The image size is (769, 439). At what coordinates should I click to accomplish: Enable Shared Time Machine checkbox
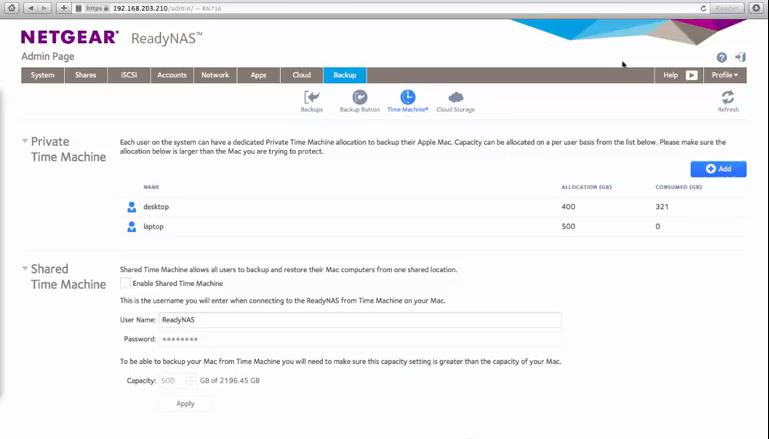(125, 284)
